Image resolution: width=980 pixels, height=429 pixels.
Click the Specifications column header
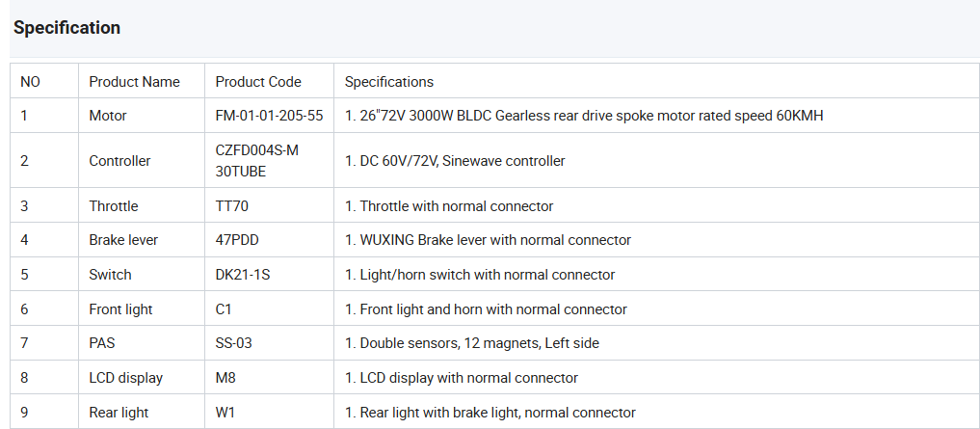coord(389,82)
